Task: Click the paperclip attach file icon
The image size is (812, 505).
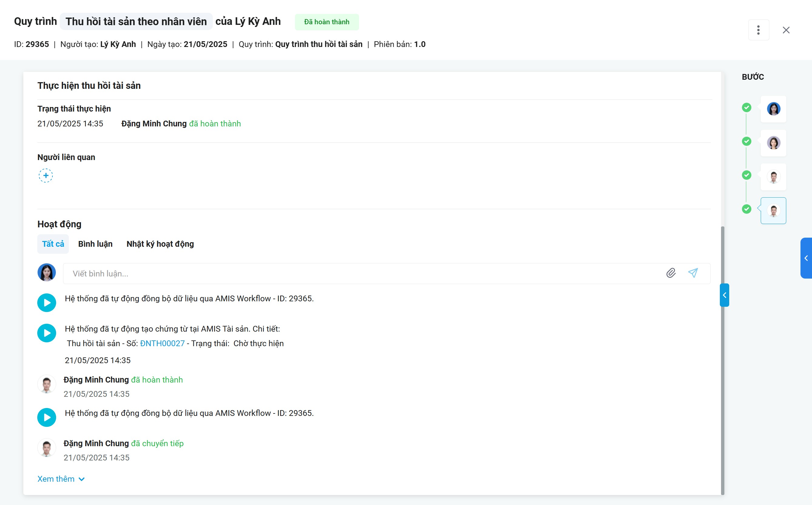Action: pyautogui.click(x=671, y=273)
